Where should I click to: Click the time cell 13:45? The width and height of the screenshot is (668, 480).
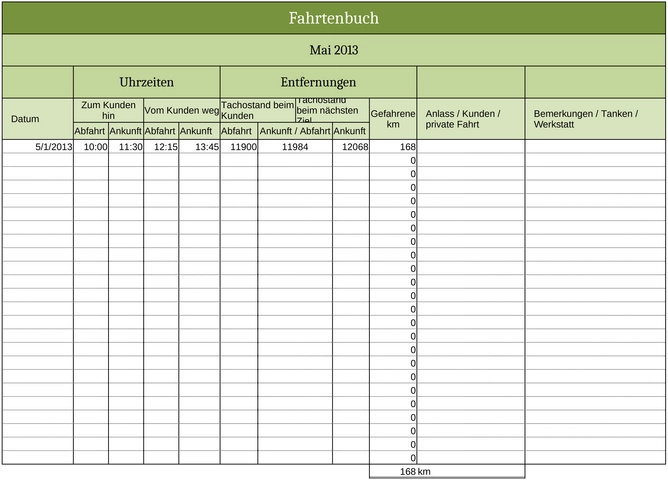pyautogui.click(x=199, y=147)
